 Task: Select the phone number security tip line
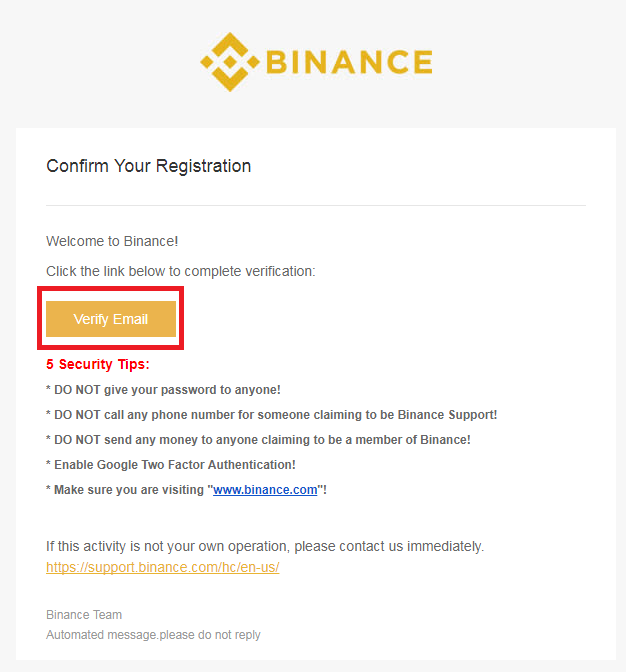[272, 415]
